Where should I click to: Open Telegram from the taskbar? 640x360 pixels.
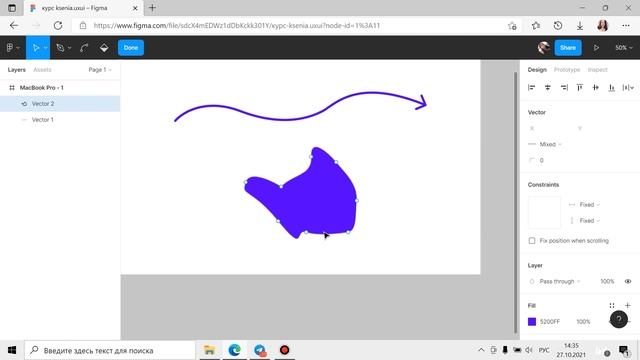(x=260, y=350)
